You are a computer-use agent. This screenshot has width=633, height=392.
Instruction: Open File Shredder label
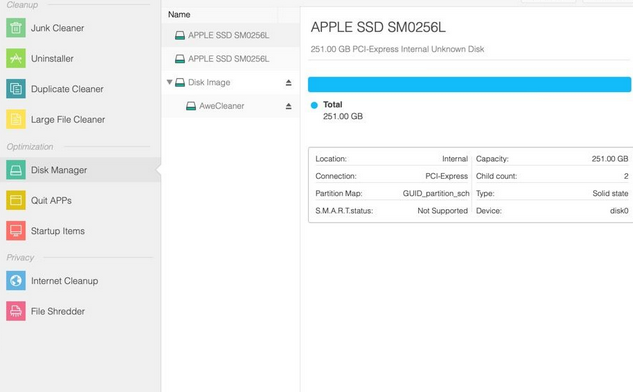tap(58, 311)
